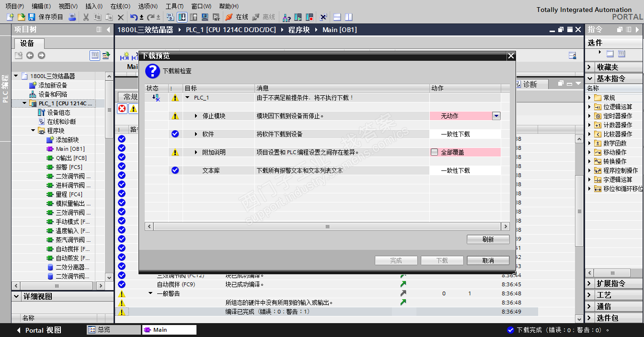Click the Cut scissors icon
The height and width of the screenshot is (337, 644).
click(x=86, y=17)
